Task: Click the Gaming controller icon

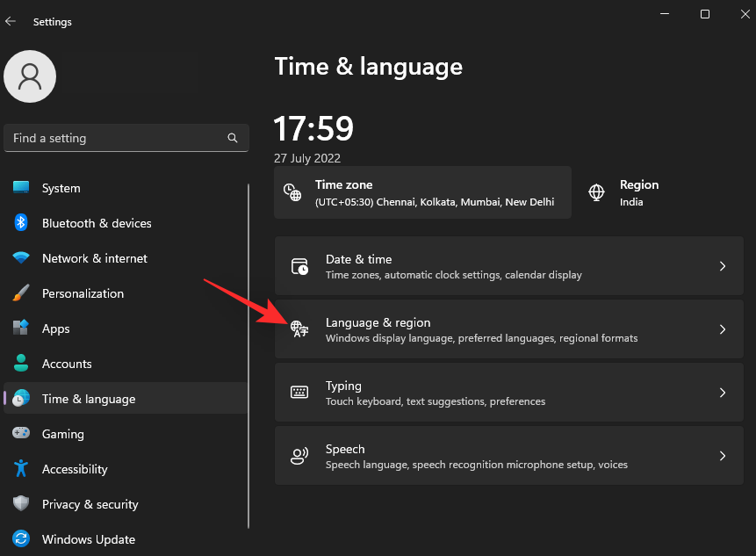Action: pyautogui.click(x=21, y=432)
